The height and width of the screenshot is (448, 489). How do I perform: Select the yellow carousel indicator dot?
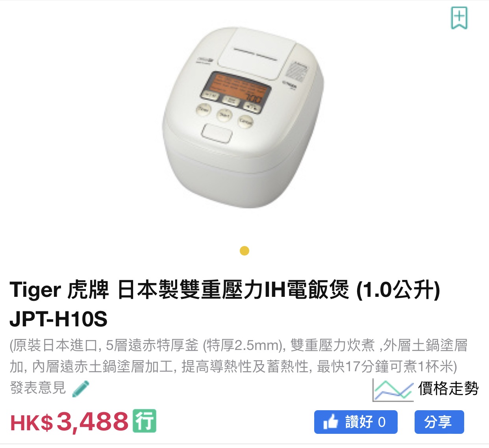[245, 251]
